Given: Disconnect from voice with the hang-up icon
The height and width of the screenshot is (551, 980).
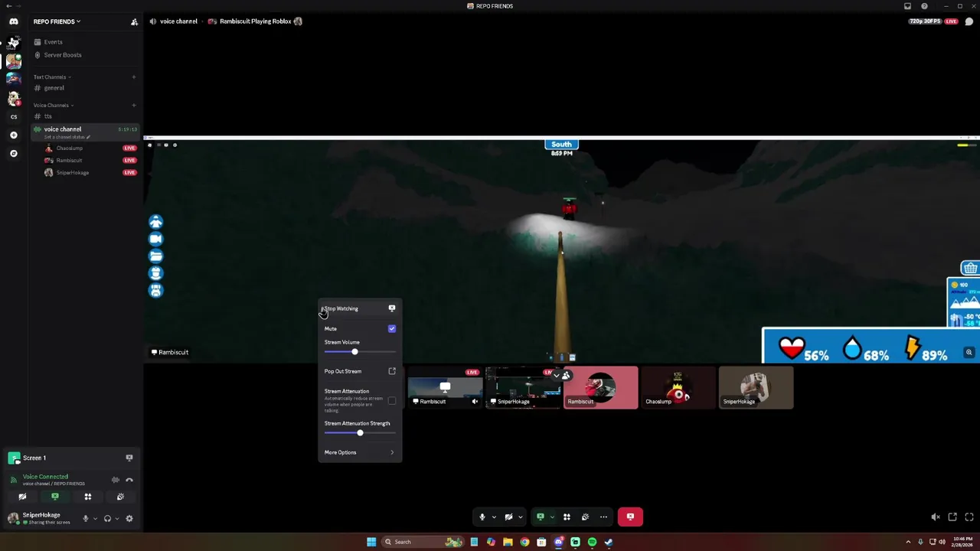Looking at the screenshot, I should click(129, 480).
